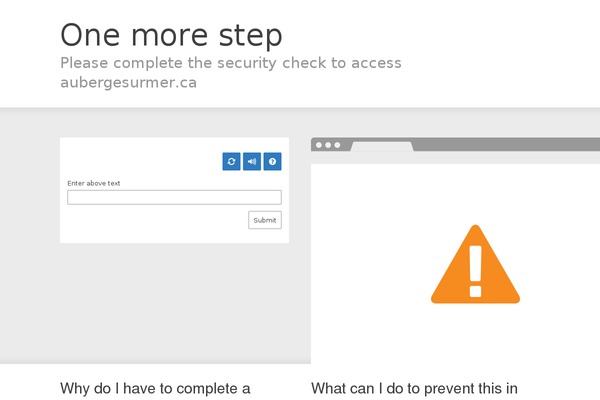Image resolution: width=600 pixels, height=400 pixels.
Task: Click the third dot in the browser illustration
Action: [x=337, y=145]
